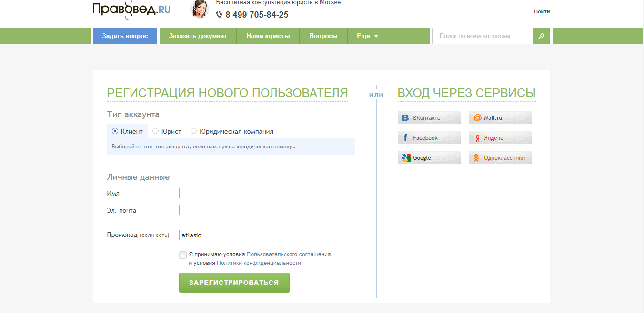Click the Эл. почта input field
This screenshot has width=644, height=313.
coord(223,210)
